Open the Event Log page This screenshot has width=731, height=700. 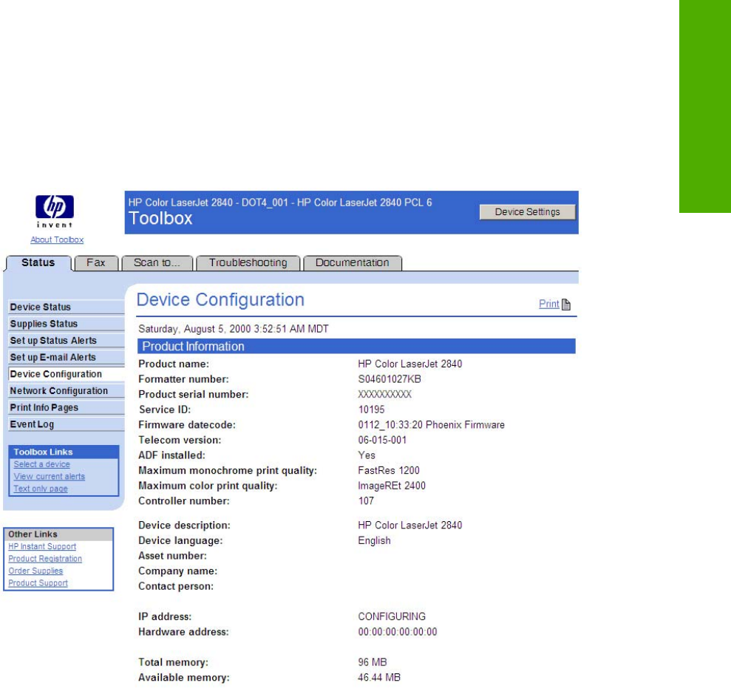tap(67, 424)
